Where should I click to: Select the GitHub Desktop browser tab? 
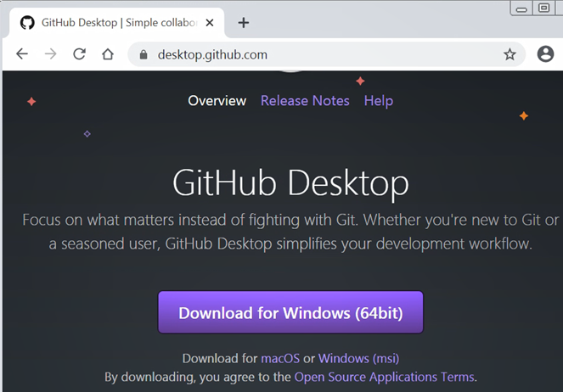117,23
